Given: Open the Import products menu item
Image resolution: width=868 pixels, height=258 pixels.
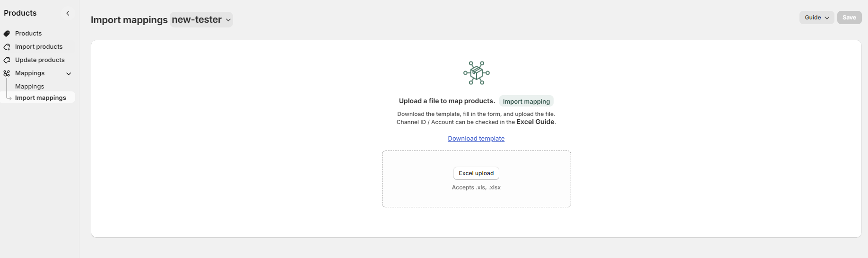Looking at the screenshot, I should [38, 47].
